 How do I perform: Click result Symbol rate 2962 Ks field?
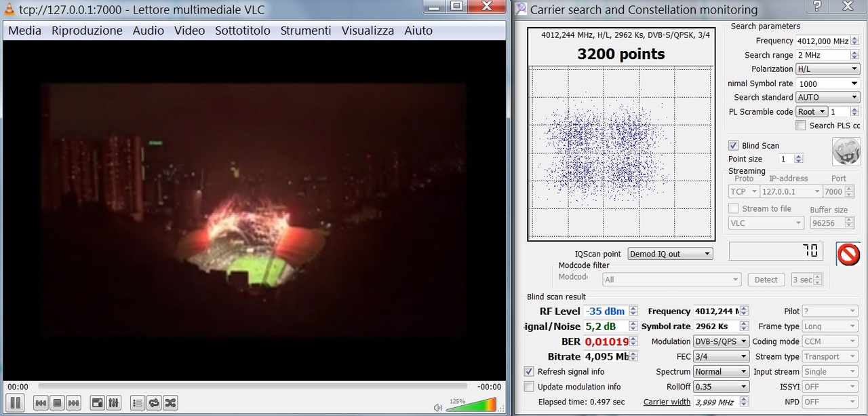tap(721, 326)
